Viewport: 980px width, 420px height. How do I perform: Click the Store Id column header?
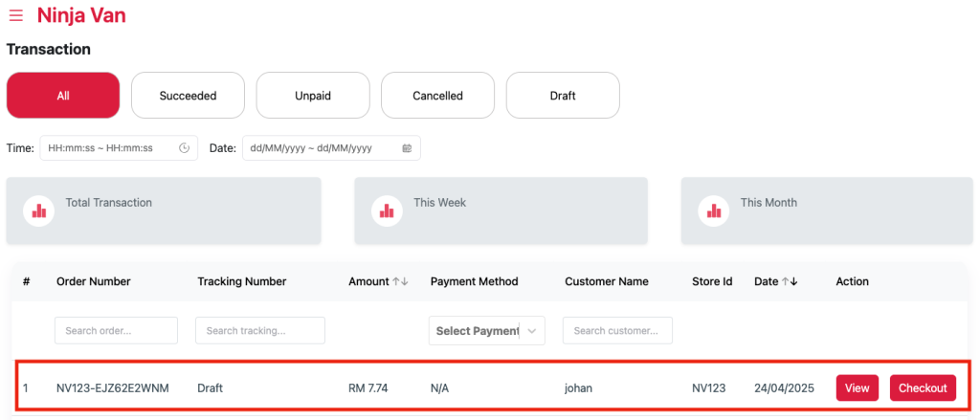point(712,282)
